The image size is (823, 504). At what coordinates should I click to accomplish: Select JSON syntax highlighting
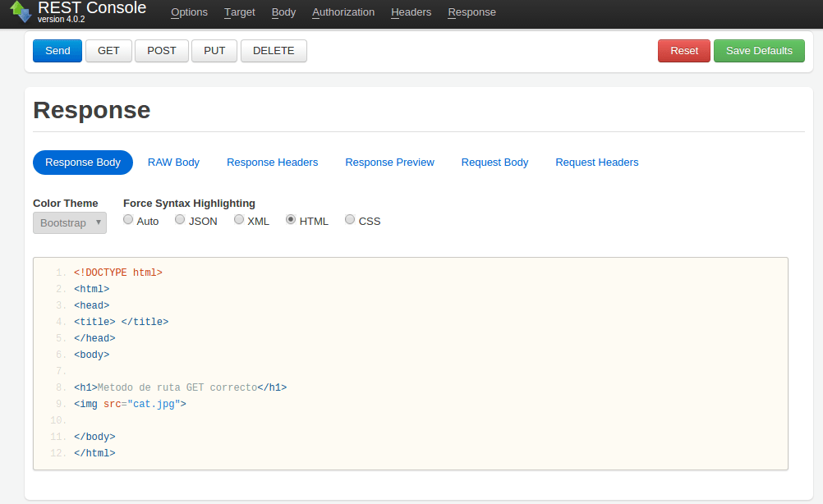(180, 218)
